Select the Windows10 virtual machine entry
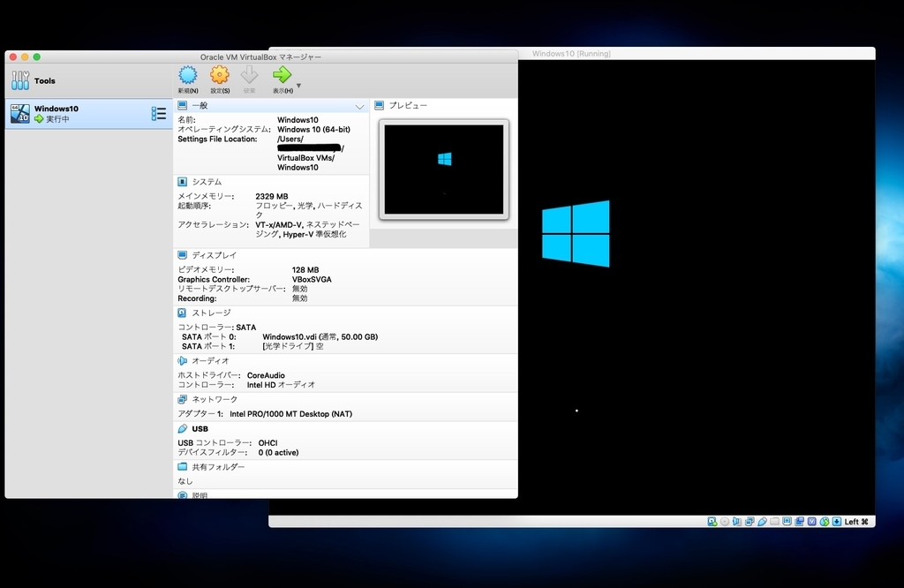 click(x=89, y=114)
